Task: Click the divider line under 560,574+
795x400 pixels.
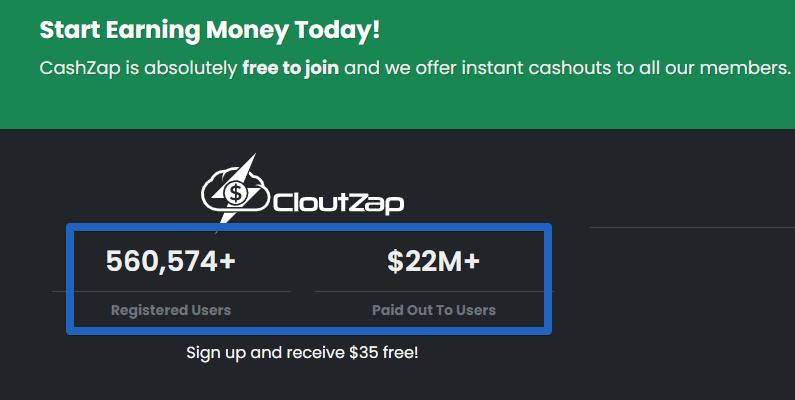Action: tap(171, 292)
